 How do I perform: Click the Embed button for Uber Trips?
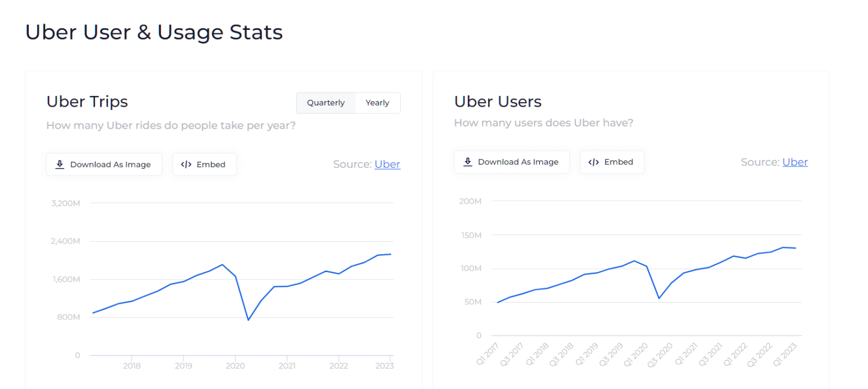point(204,164)
